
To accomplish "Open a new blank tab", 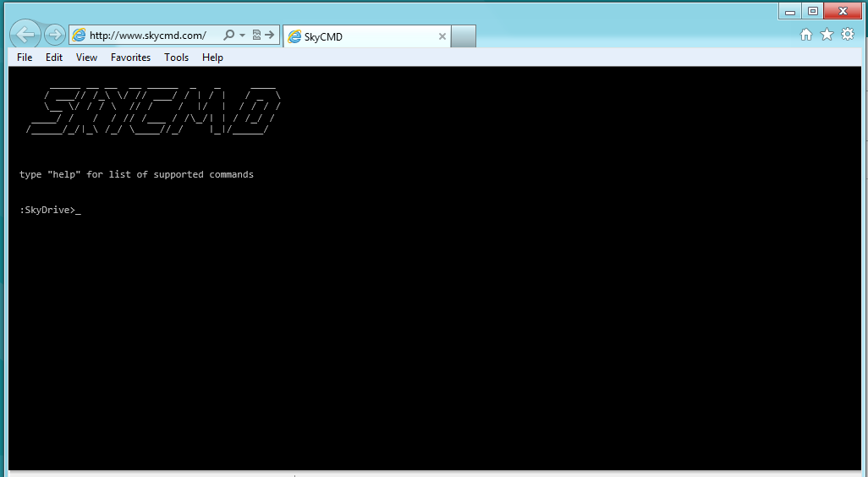I will pyautogui.click(x=464, y=36).
